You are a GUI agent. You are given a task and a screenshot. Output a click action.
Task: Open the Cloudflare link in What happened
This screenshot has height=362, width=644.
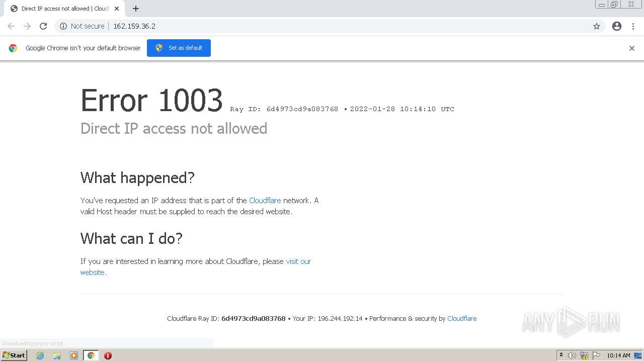tap(265, 200)
